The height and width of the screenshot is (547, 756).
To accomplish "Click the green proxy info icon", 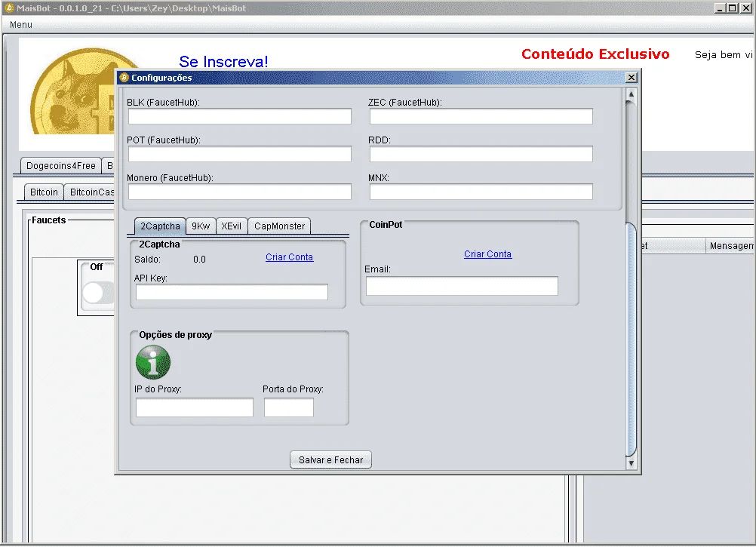I will [153, 362].
